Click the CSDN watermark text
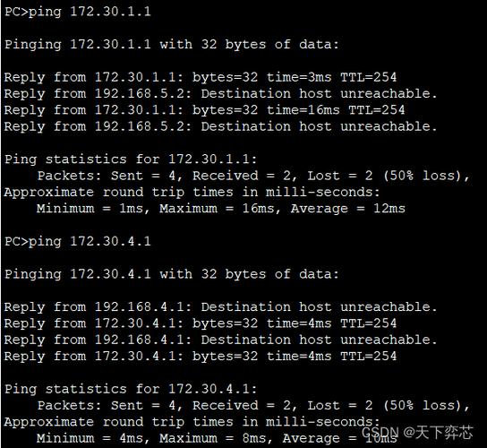This screenshot has height=448, width=487. coord(417,432)
